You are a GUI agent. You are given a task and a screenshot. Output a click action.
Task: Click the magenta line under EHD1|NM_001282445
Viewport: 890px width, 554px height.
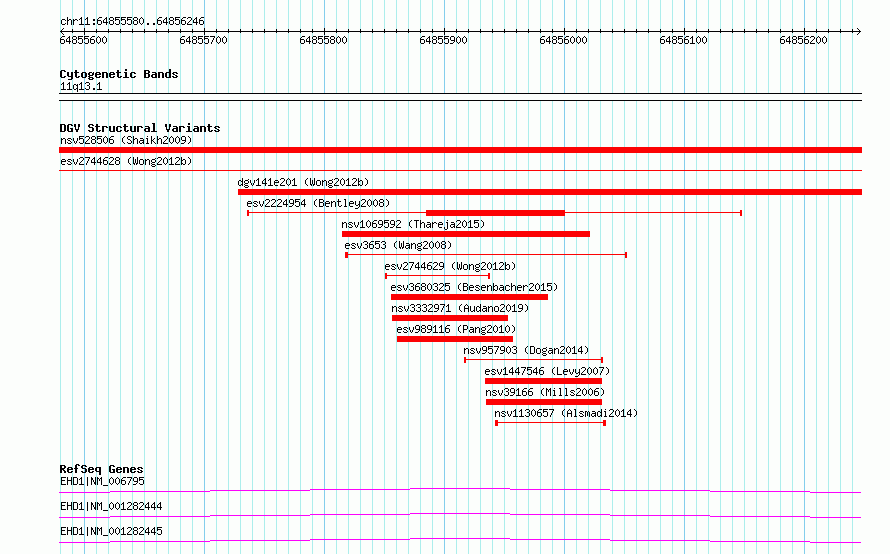tap(460, 540)
